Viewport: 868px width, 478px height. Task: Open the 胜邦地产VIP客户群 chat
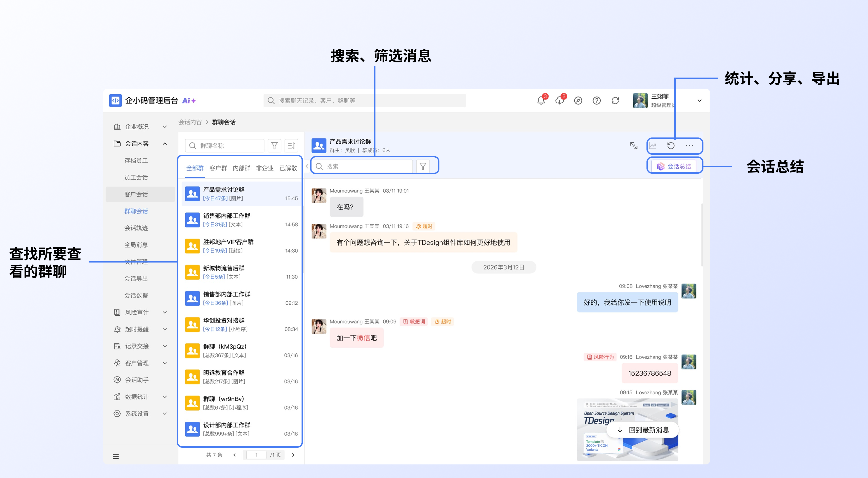click(241, 246)
